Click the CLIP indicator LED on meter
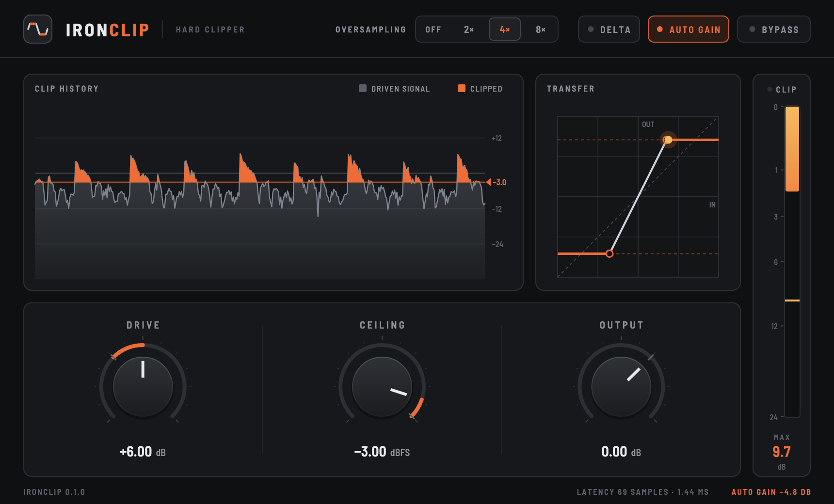The height and width of the screenshot is (504, 834). (770, 89)
